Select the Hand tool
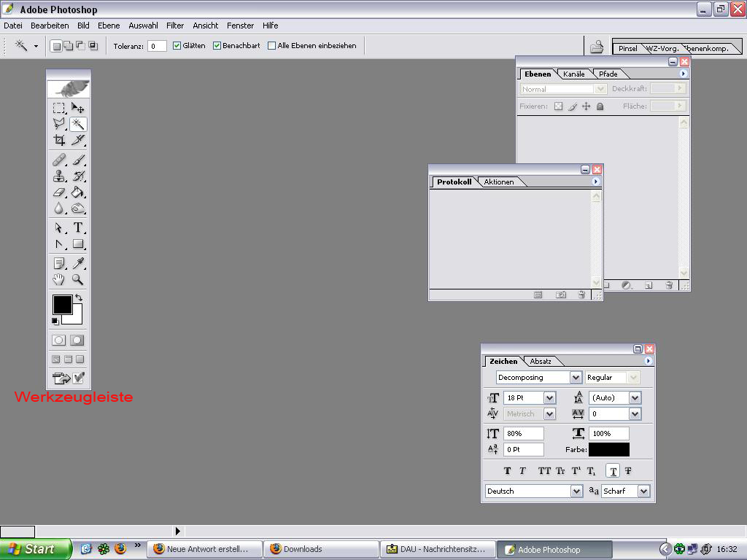Screen dimensions: 747x560 (x=59, y=279)
